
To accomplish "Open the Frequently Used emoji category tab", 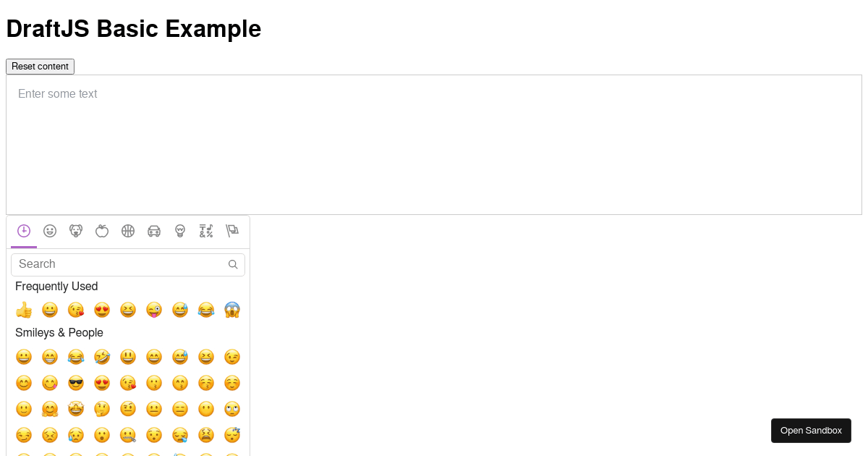I will [24, 231].
